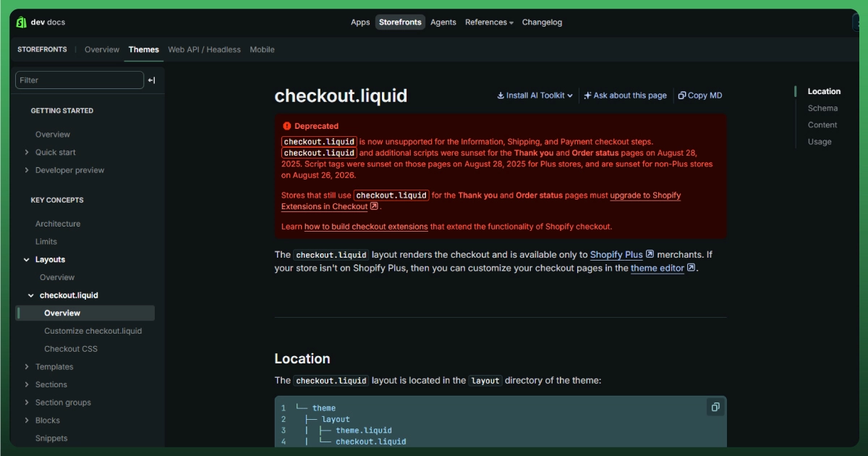Click theme.liquid in the code block

[364, 431]
